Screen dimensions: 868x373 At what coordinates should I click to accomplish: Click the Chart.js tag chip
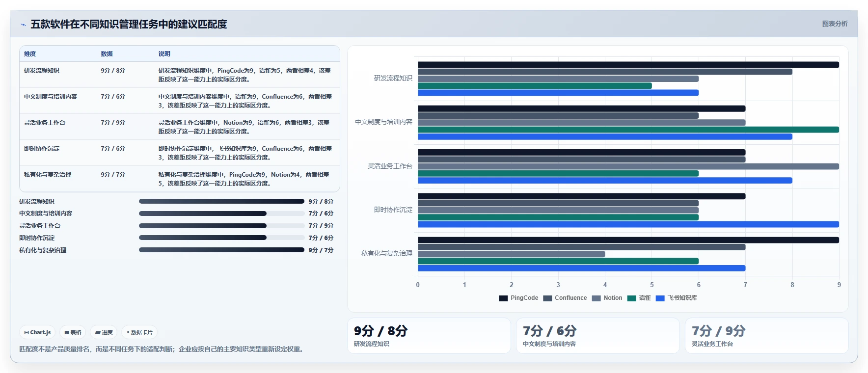[x=37, y=332]
